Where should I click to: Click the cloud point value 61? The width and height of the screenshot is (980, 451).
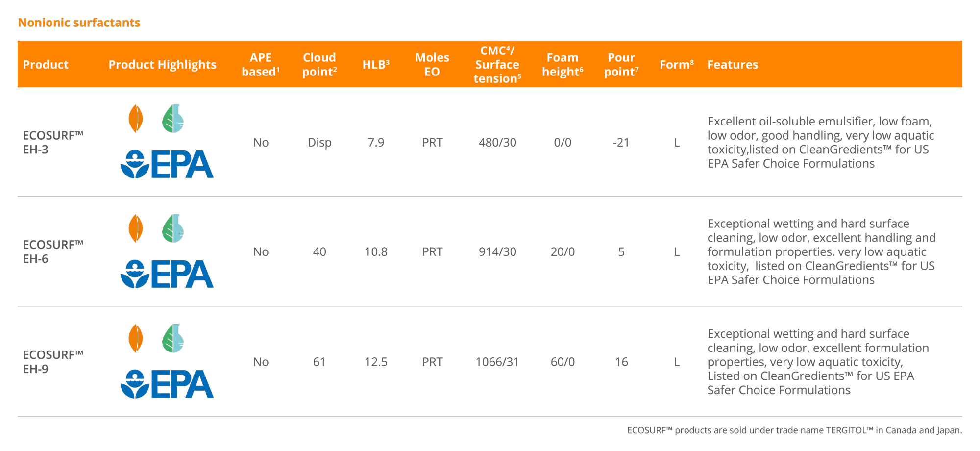coord(319,362)
